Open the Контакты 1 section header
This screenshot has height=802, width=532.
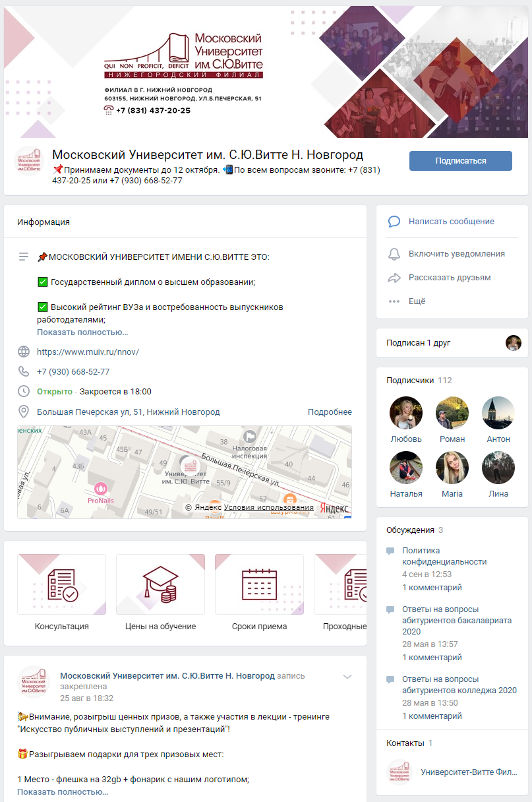409,743
